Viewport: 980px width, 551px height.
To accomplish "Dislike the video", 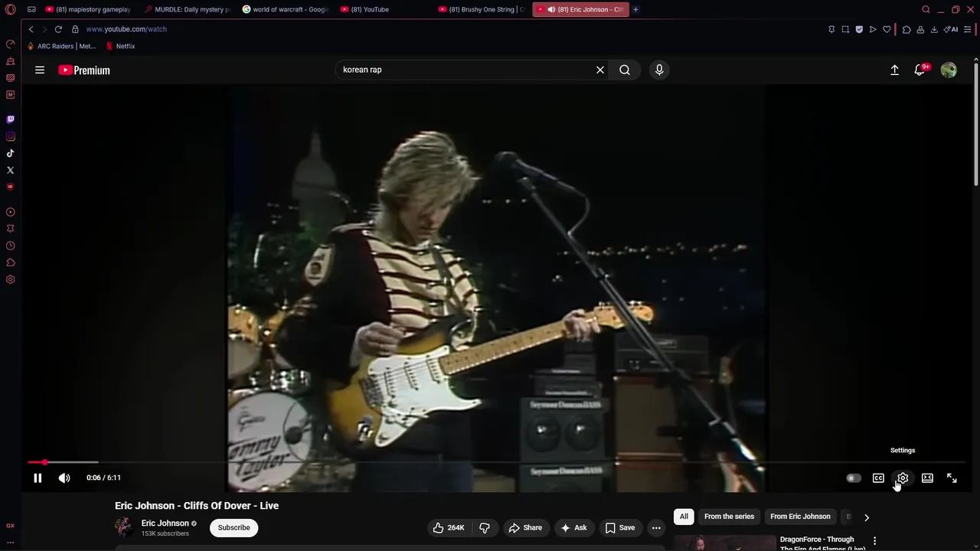I will (485, 527).
